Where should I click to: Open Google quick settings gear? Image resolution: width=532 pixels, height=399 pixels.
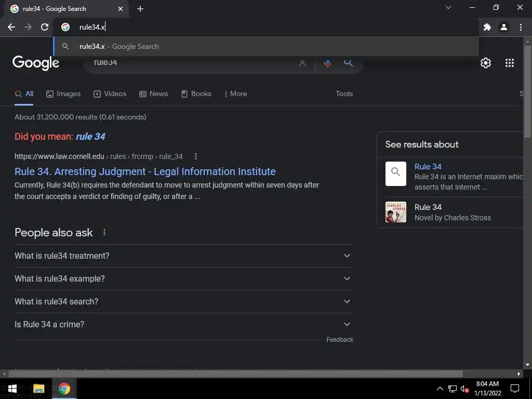486,63
